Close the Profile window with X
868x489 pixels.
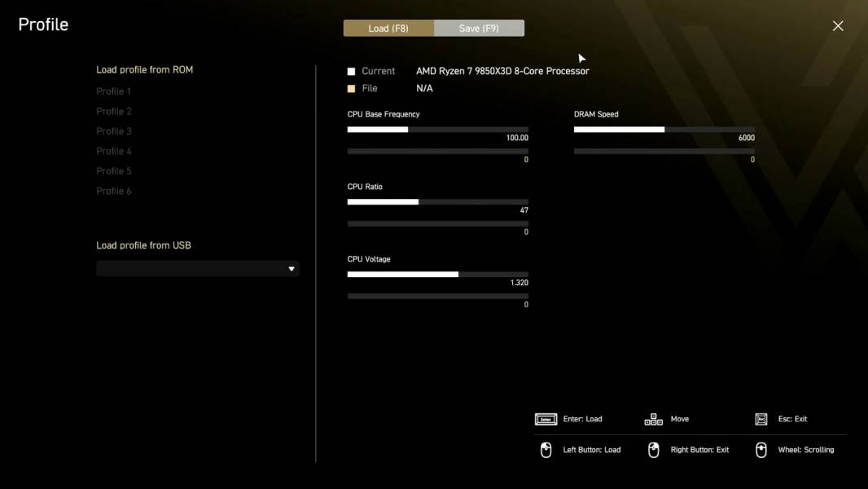[838, 26]
